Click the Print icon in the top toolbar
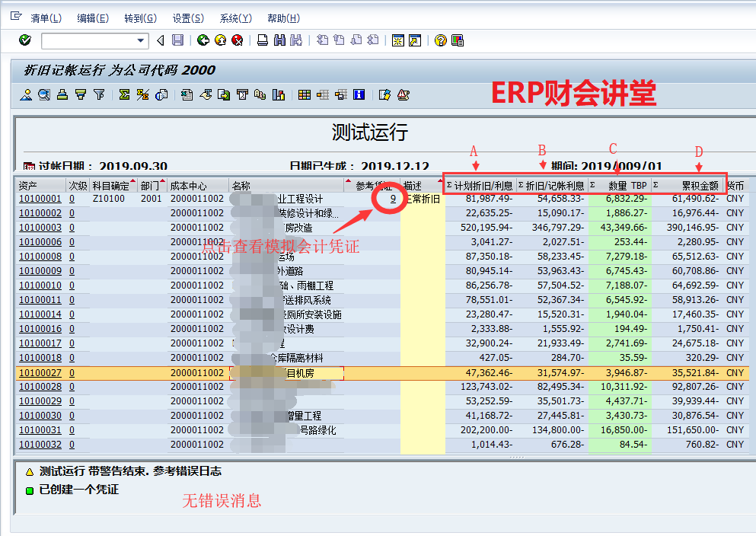Screen dimensions: 756x536 (x=262, y=40)
